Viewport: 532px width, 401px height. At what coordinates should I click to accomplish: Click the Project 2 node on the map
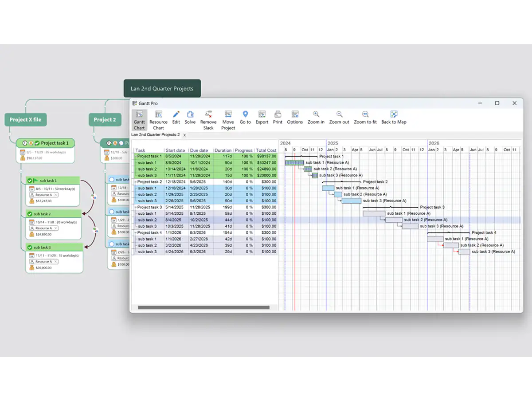[x=105, y=119]
